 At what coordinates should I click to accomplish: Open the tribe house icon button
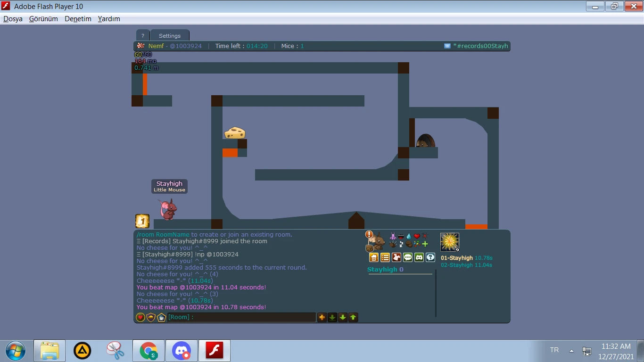click(374, 257)
